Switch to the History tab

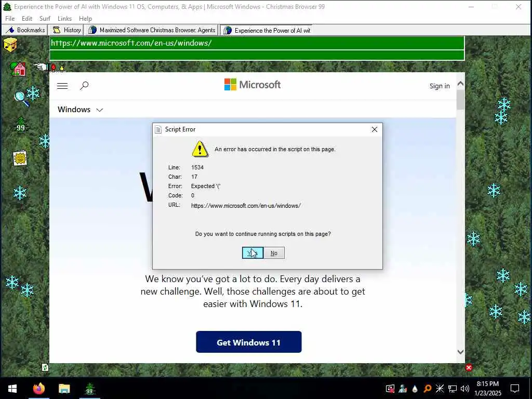click(x=66, y=30)
